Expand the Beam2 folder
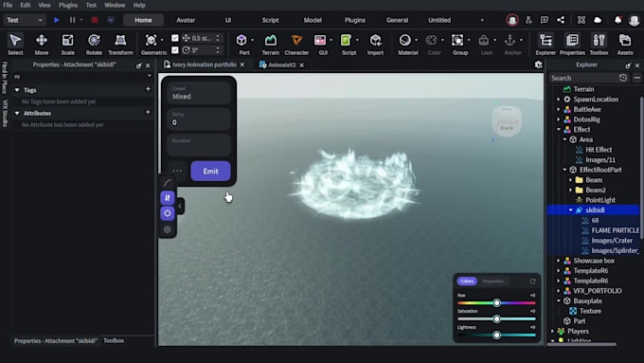The width and height of the screenshot is (644, 363). (570, 190)
